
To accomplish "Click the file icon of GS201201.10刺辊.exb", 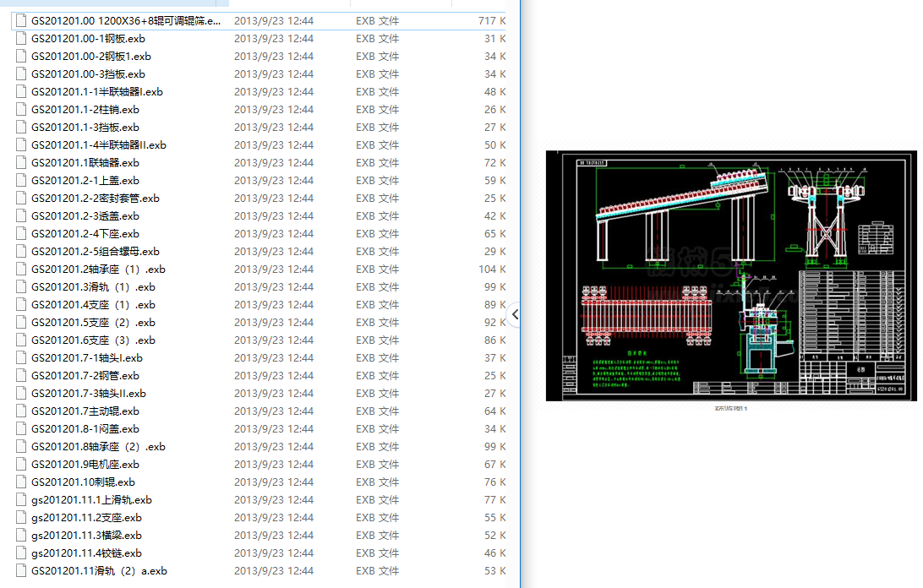I will click(22, 482).
